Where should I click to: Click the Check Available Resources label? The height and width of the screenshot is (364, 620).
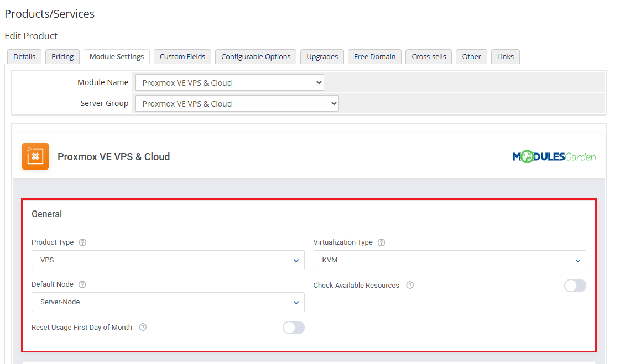[356, 286]
